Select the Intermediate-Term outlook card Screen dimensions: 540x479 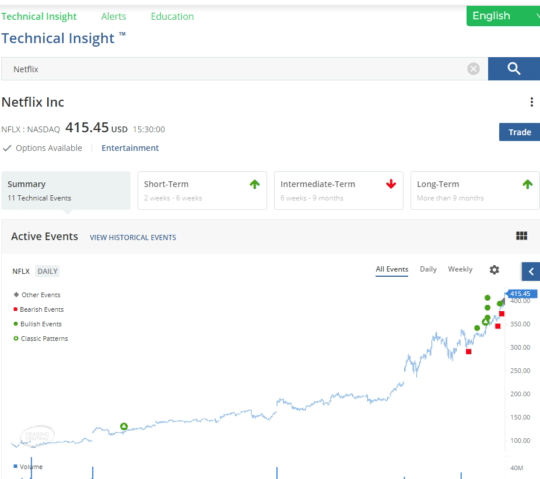coord(339,190)
